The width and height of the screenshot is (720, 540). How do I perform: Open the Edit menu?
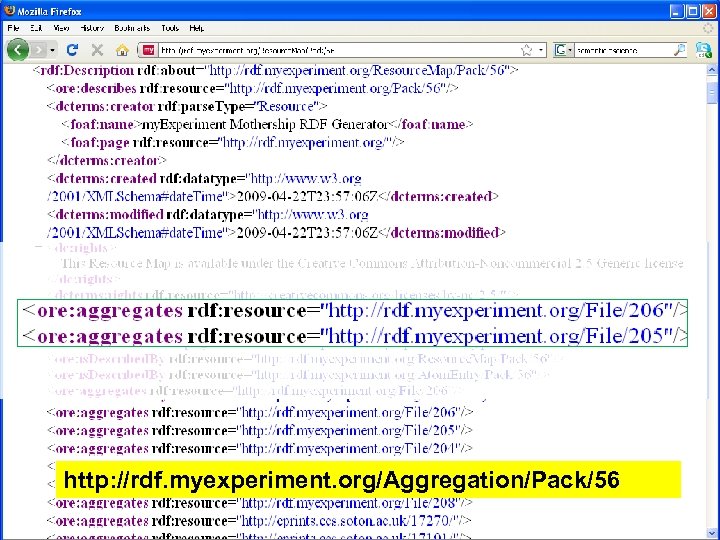(x=36, y=28)
